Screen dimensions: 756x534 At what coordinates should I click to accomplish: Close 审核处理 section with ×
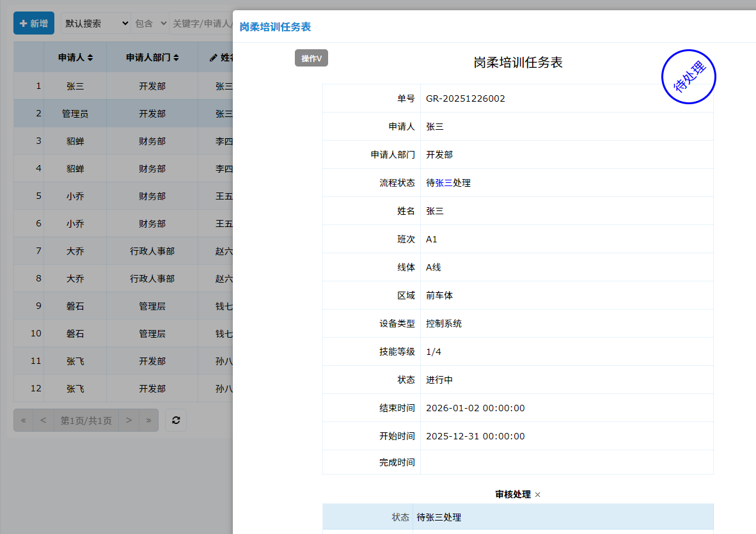538,495
